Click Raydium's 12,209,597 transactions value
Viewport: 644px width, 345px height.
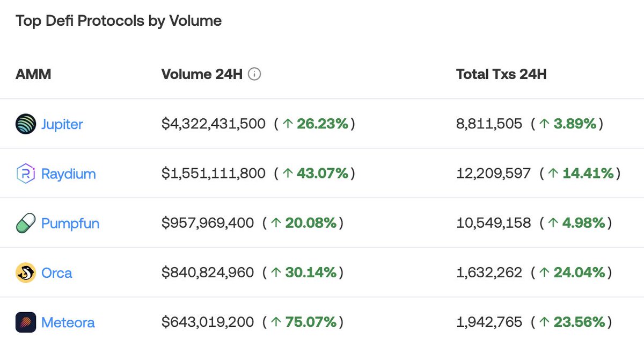click(x=493, y=174)
